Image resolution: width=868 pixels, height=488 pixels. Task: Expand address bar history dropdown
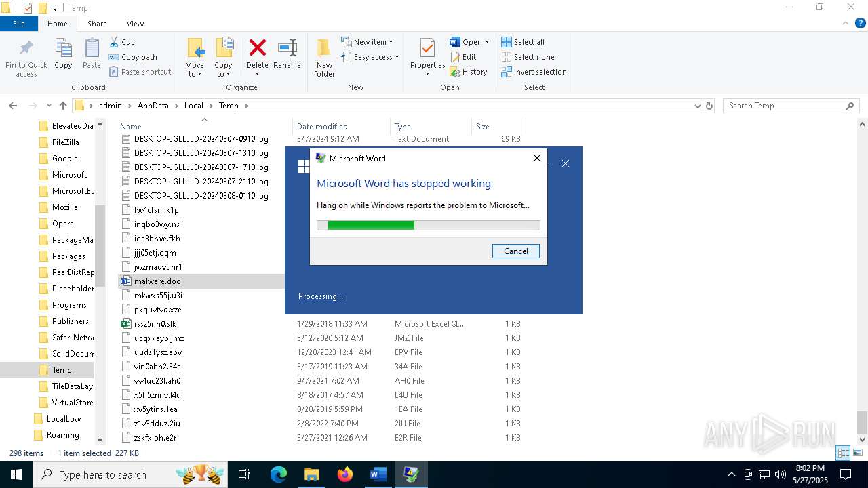[x=697, y=106]
